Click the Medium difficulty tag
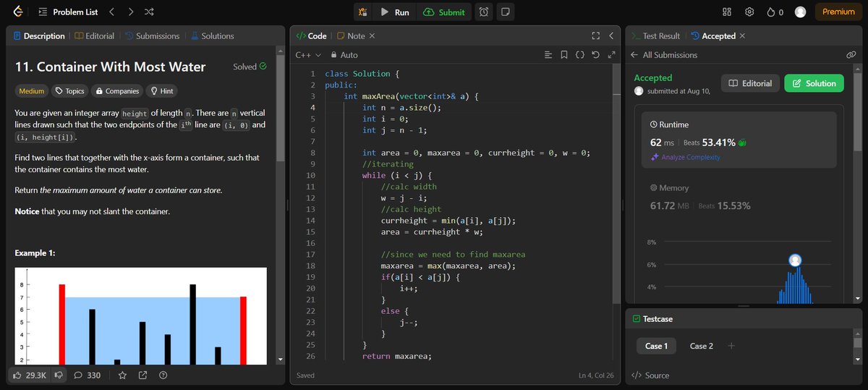The image size is (868, 390). [x=31, y=91]
